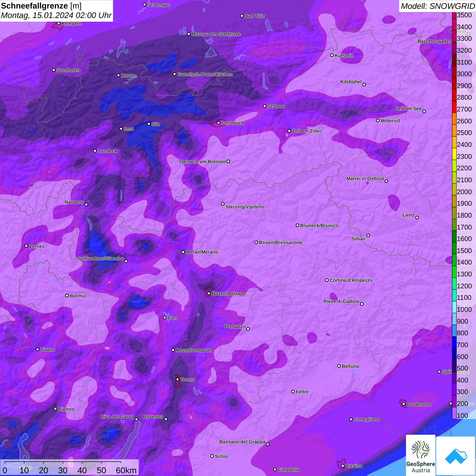This screenshot has height=476, width=476.
Task: Click the Bozen/Bolzano city marker dot
Action: [209, 293]
